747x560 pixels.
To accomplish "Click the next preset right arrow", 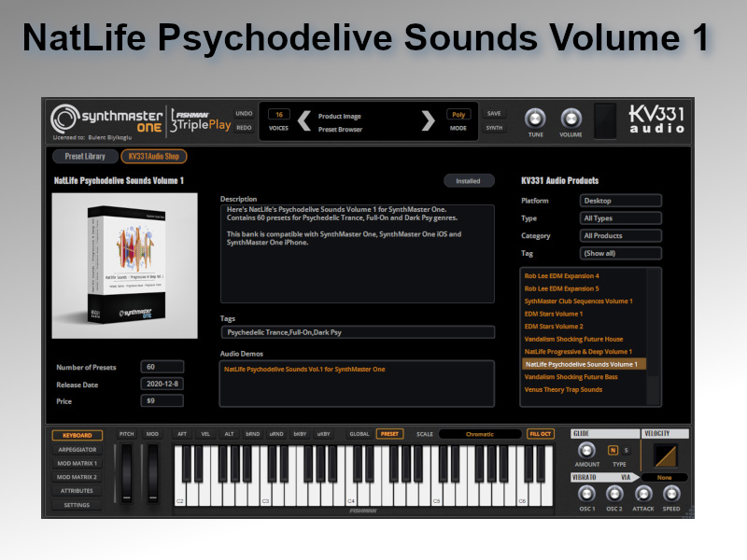I will (x=428, y=121).
